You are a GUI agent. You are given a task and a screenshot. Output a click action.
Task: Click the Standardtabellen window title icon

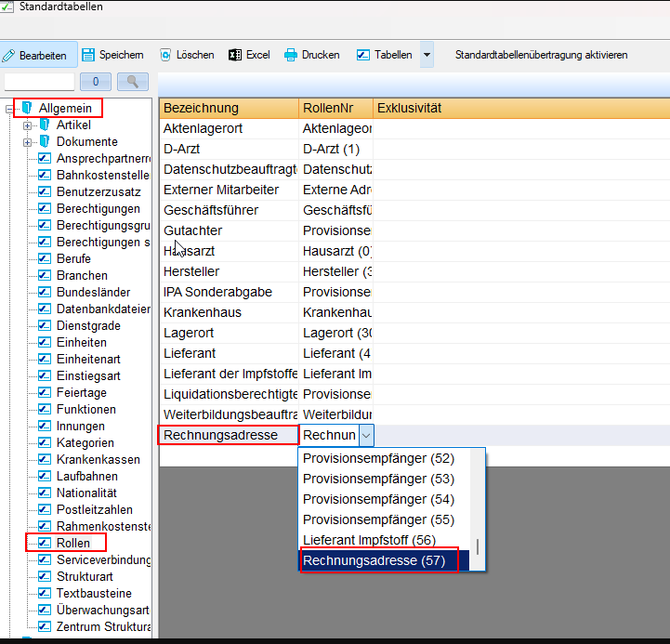pyautogui.click(x=7, y=6)
